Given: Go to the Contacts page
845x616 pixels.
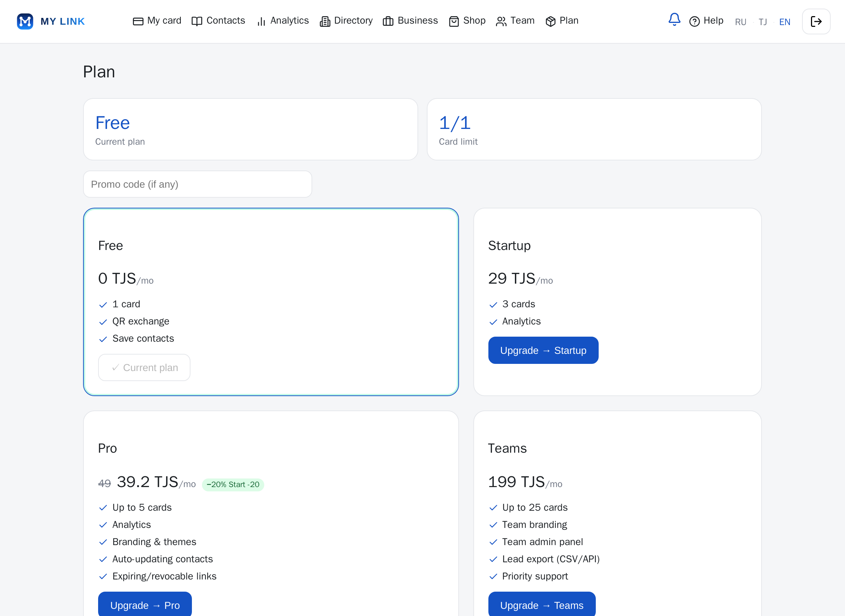Looking at the screenshot, I should tap(218, 21).
